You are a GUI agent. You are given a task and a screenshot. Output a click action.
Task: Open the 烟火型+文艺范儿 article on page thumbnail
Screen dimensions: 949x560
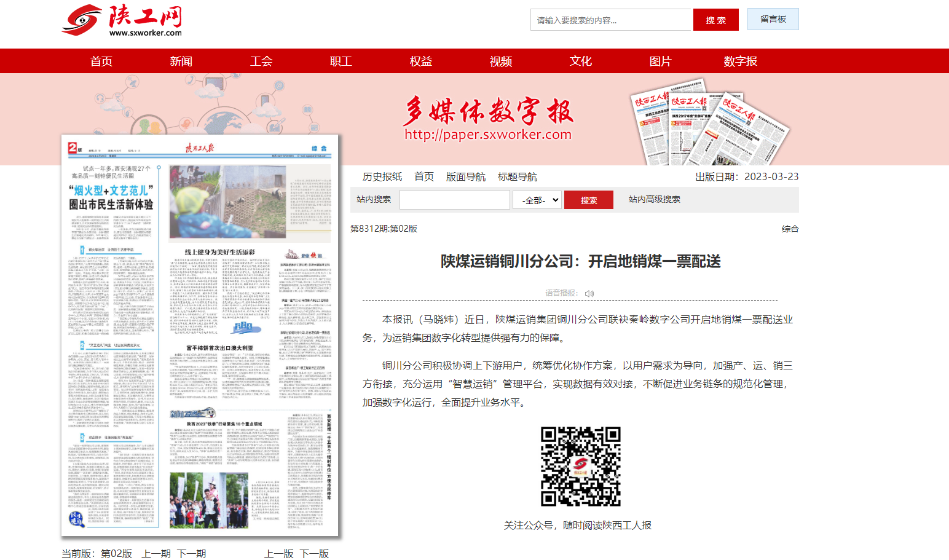click(111, 197)
